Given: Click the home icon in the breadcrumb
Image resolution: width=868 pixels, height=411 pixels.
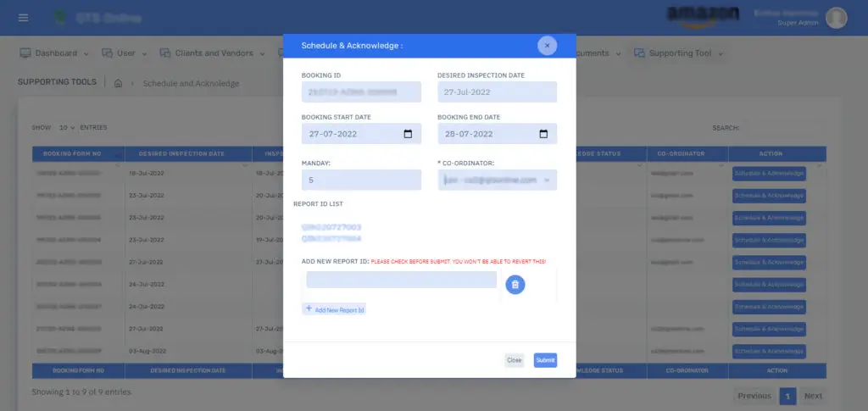Looking at the screenshot, I should (x=119, y=83).
